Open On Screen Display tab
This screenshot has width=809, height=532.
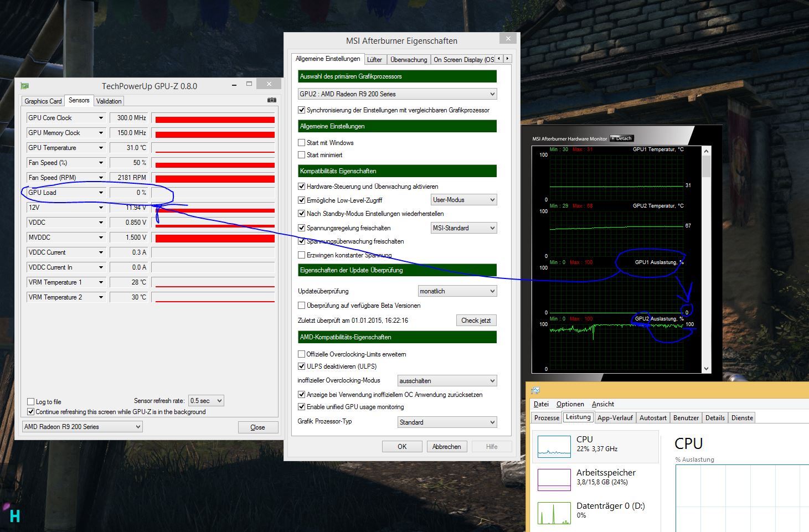463,60
